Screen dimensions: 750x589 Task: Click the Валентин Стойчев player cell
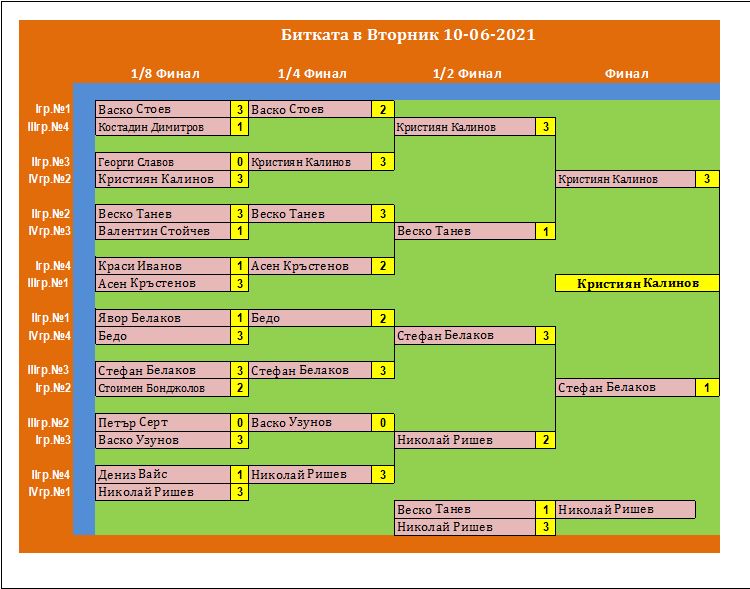tap(163, 231)
